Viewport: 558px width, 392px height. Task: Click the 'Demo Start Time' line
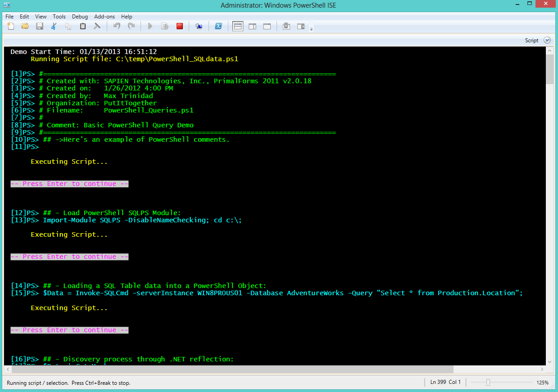(x=84, y=52)
